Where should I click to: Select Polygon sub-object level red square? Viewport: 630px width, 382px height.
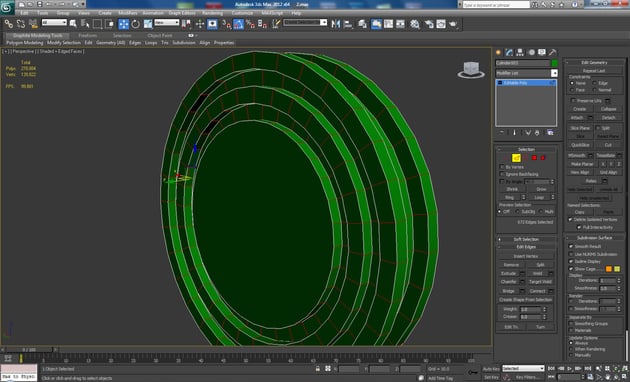(534, 158)
